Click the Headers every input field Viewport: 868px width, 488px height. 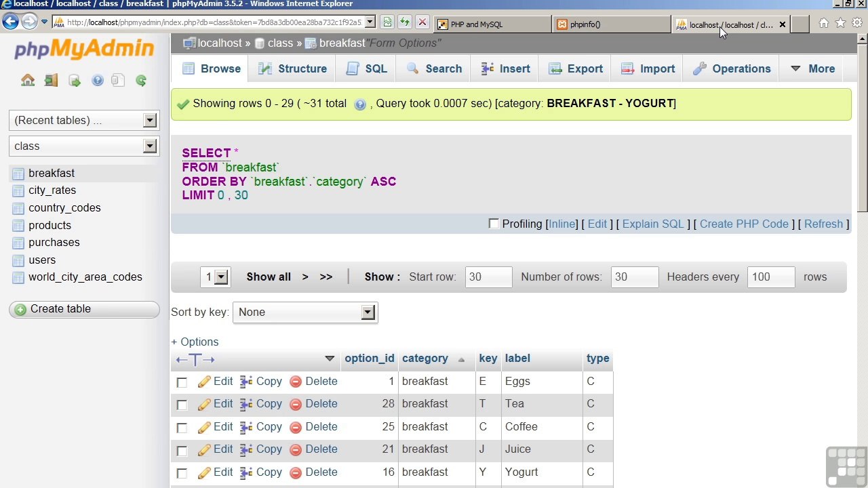click(x=771, y=277)
